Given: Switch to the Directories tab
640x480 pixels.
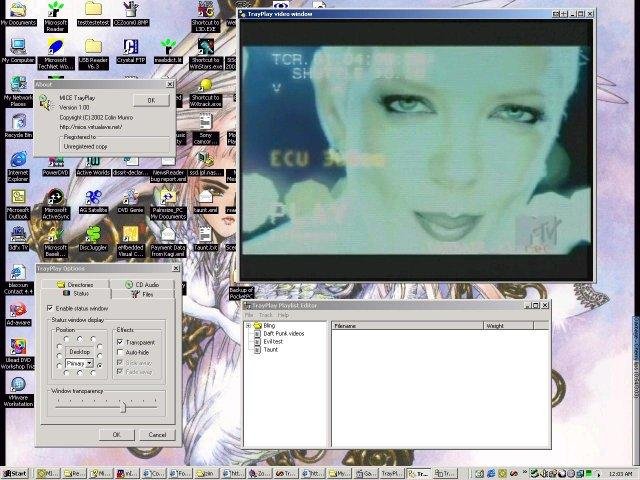Looking at the screenshot, I should (x=75, y=284).
